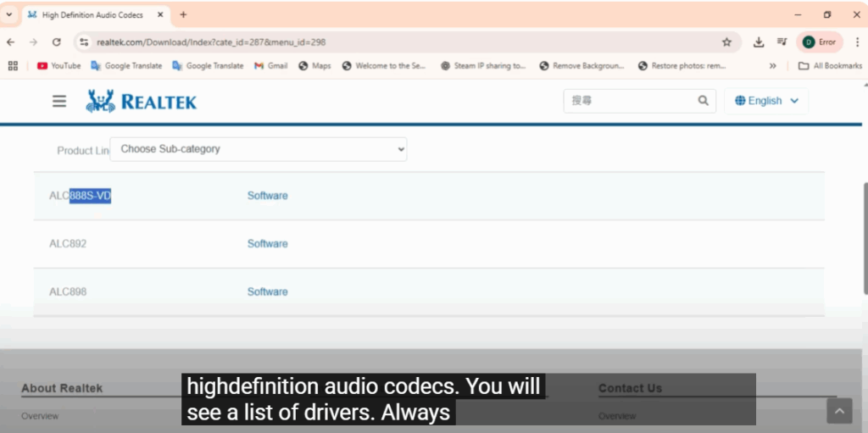The height and width of the screenshot is (433, 868).
Task: Click Software link for ALC892
Action: click(267, 244)
